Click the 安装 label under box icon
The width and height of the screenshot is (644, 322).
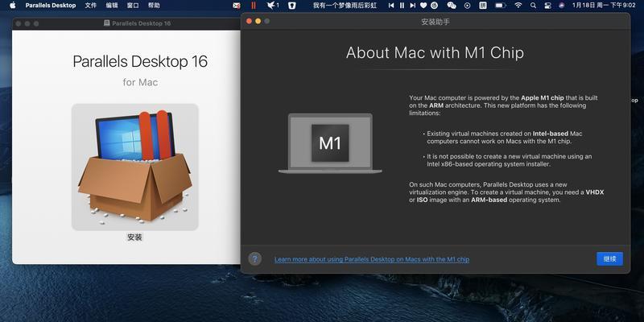coord(134,237)
